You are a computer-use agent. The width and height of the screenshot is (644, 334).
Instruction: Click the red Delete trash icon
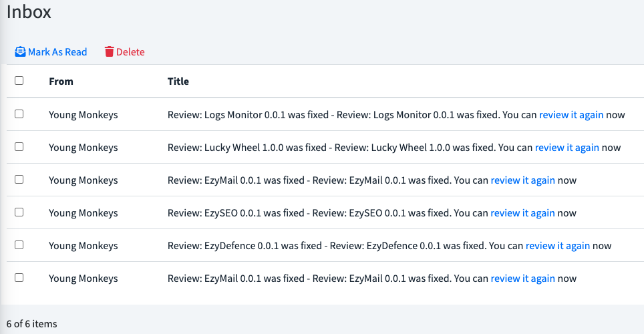[x=110, y=52]
